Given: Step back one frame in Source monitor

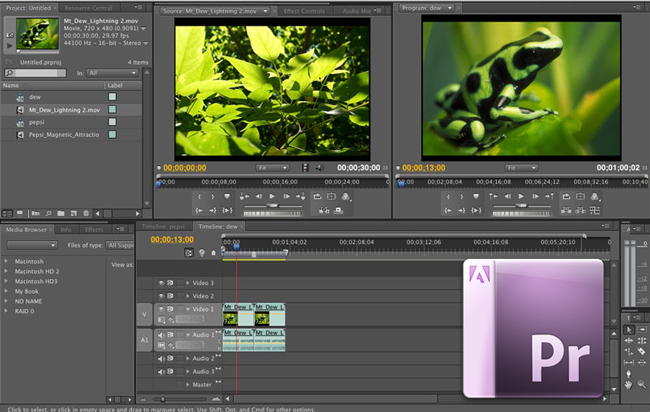Looking at the screenshot, I should 258,197.
